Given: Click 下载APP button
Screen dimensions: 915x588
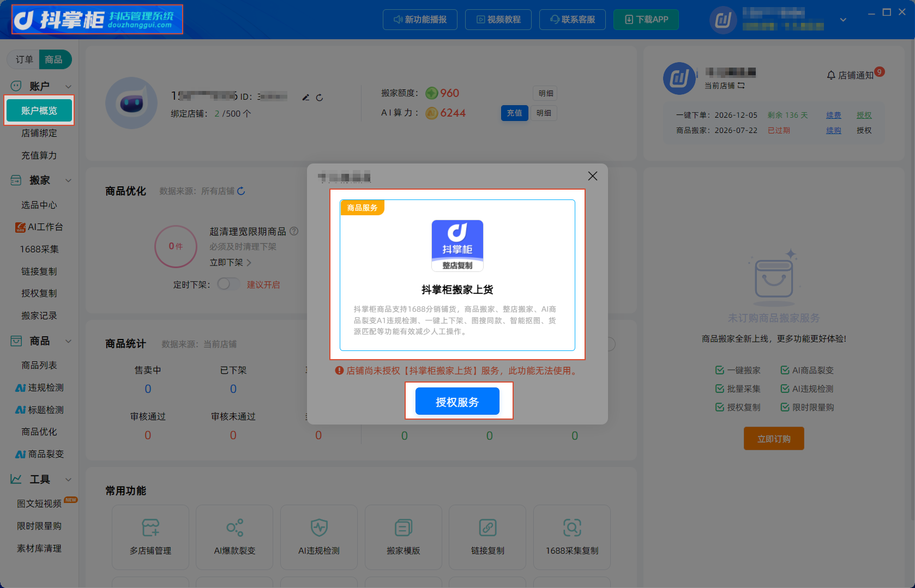Looking at the screenshot, I should 646,20.
